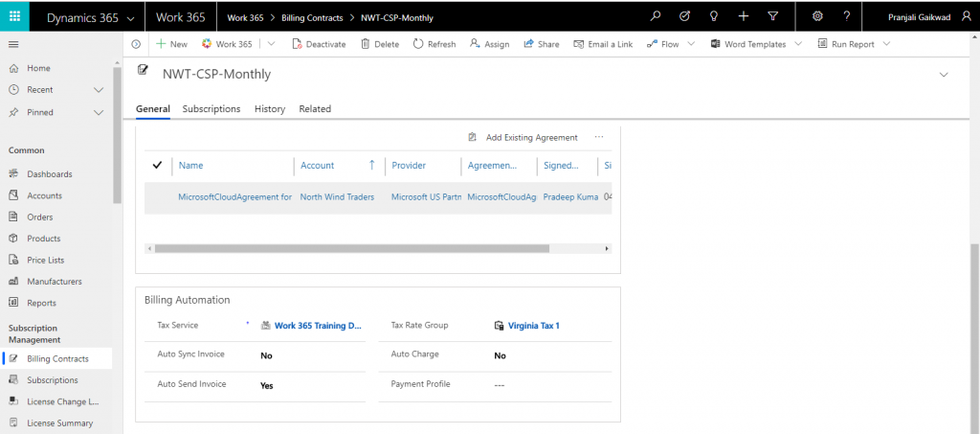Open the Related tab
Image resolution: width=980 pixels, height=434 pixels.
coord(315,109)
